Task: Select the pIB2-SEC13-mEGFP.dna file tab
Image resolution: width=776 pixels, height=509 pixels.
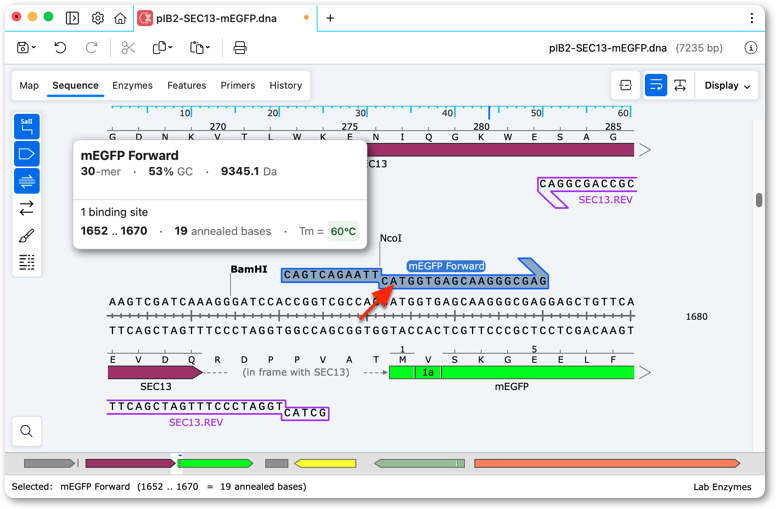Action: [223, 18]
